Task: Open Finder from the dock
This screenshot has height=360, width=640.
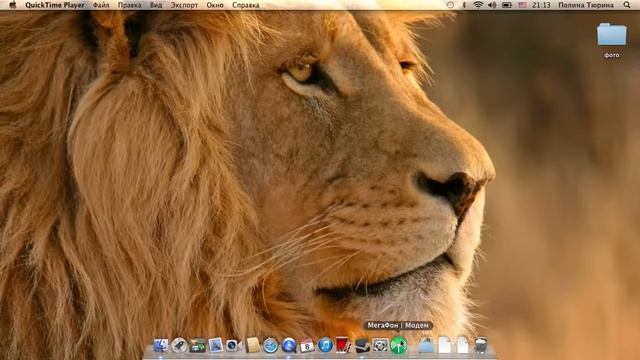Action: click(161, 345)
